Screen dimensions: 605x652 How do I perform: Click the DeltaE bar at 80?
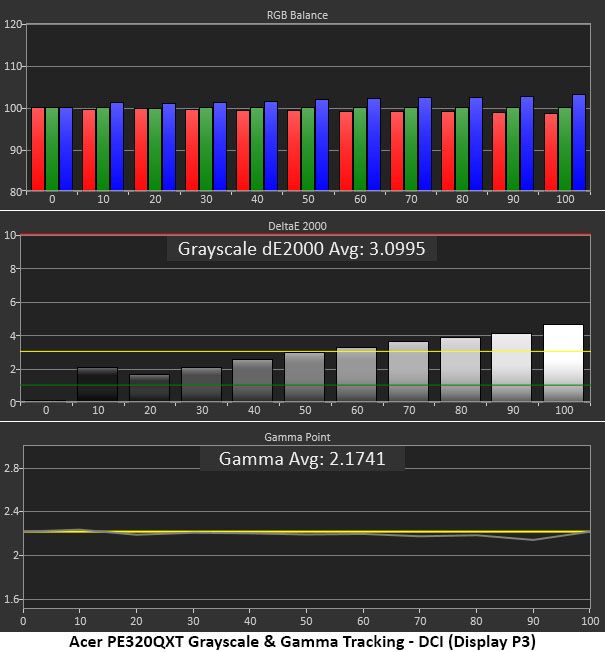click(x=460, y=370)
